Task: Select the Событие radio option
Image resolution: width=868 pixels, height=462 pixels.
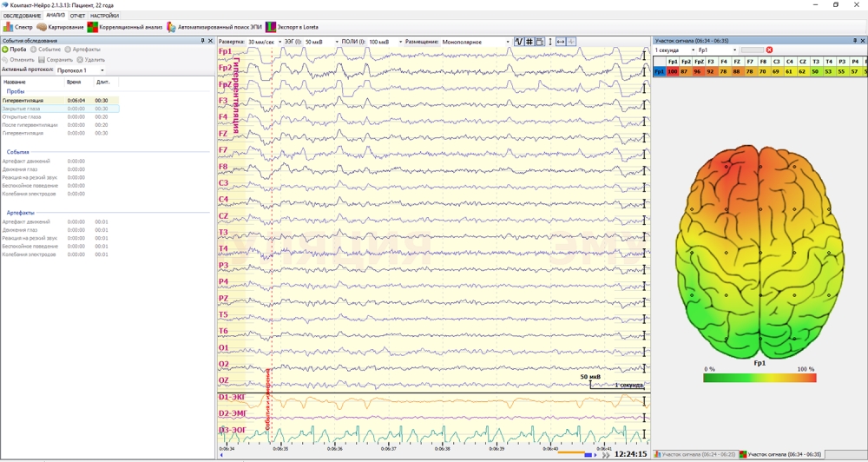Action: pyautogui.click(x=34, y=49)
